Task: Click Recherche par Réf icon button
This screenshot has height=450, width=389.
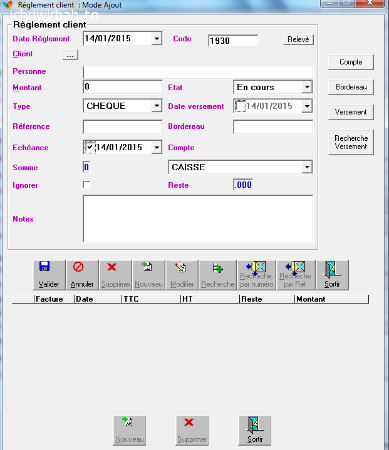Action: 296,275
